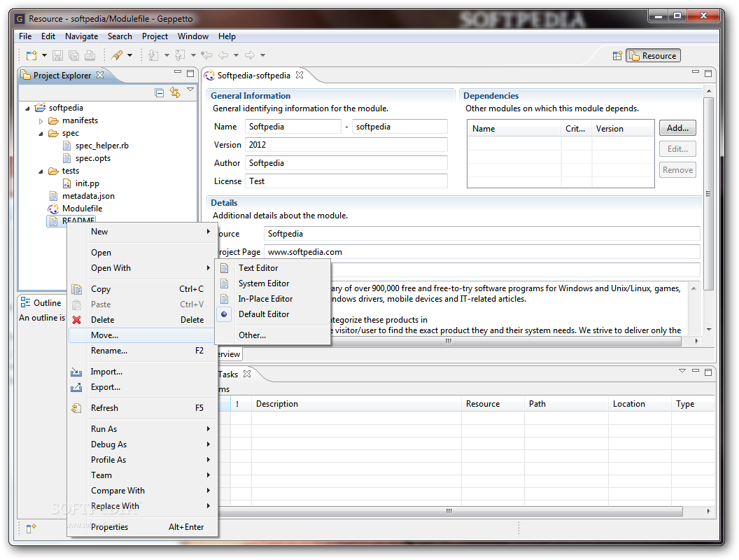739x560 pixels.
Task: Open the back history dropdown arrow
Action: 236,55
